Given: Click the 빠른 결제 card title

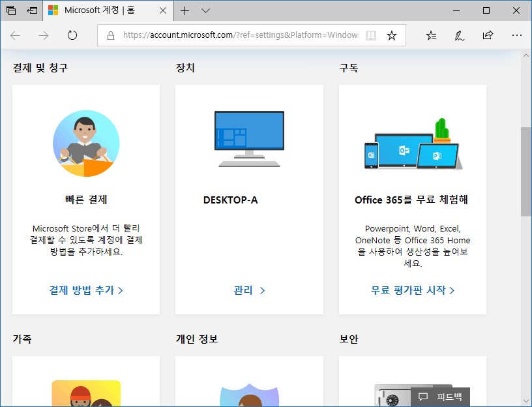Looking at the screenshot, I should [86, 200].
